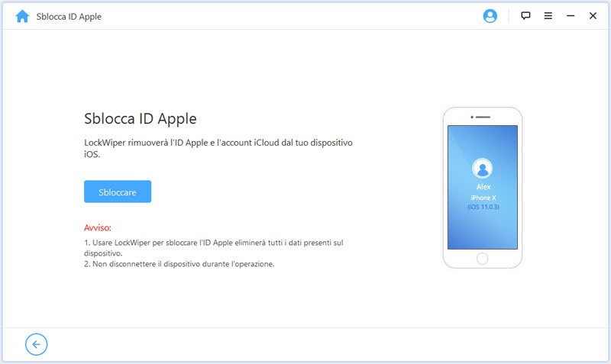This screenshot has height=364, width=611.
Task: Click warning 1 about deleting all data
Action: [214, 247]
